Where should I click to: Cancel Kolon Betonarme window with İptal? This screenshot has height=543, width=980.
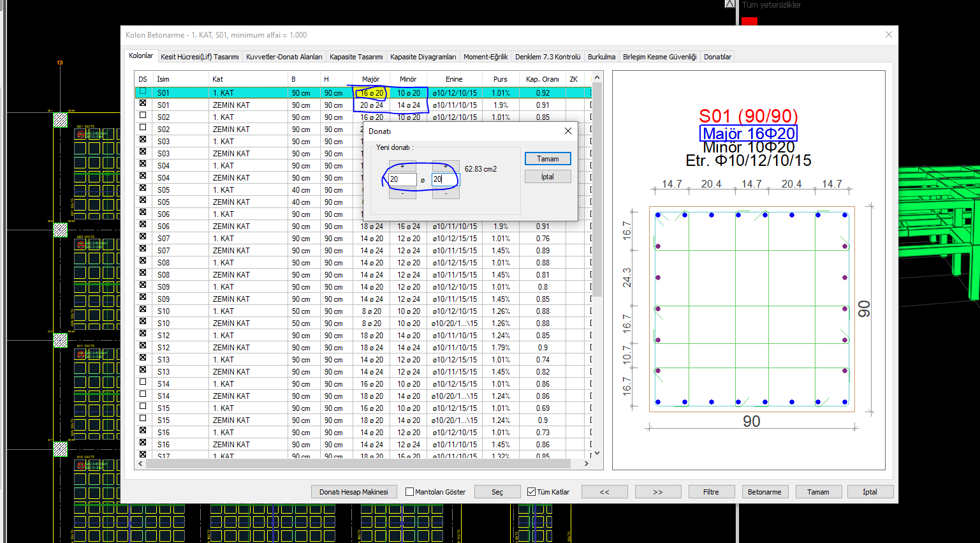click(870, 492)
